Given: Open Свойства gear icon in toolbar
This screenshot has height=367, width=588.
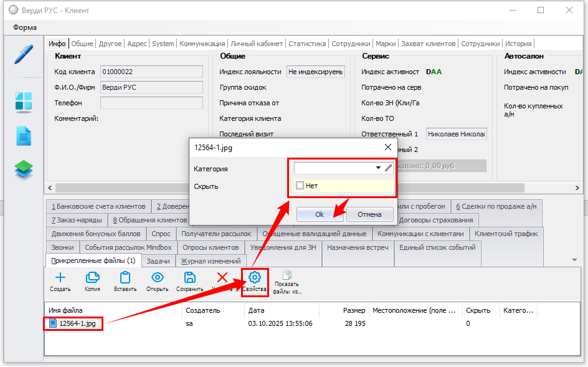Looking at the screenshot, I should [254, 281].
